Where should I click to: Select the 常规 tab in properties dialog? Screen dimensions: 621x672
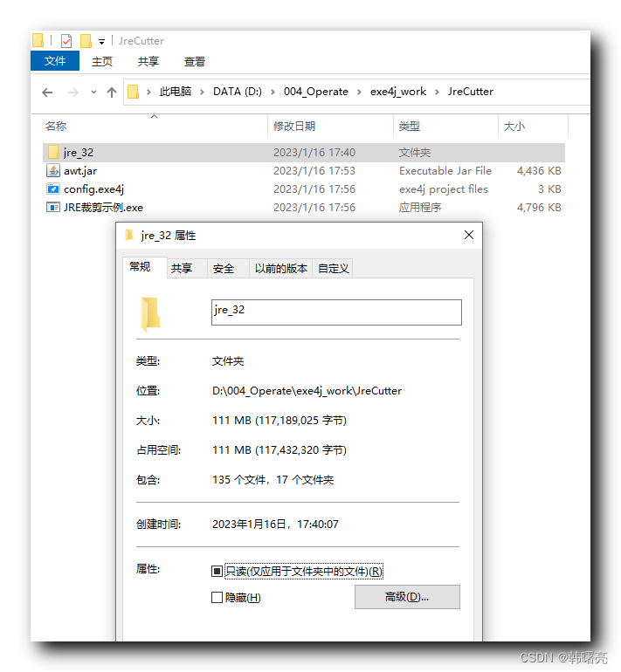[144, 267]
